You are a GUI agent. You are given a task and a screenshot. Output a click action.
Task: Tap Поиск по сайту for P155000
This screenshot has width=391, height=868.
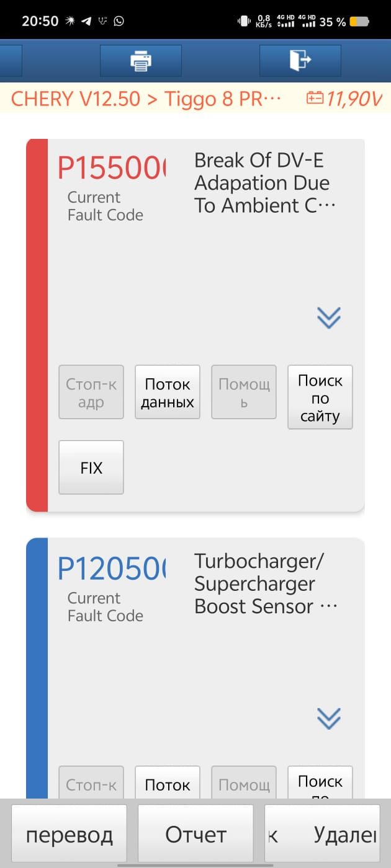coord(320,397)
